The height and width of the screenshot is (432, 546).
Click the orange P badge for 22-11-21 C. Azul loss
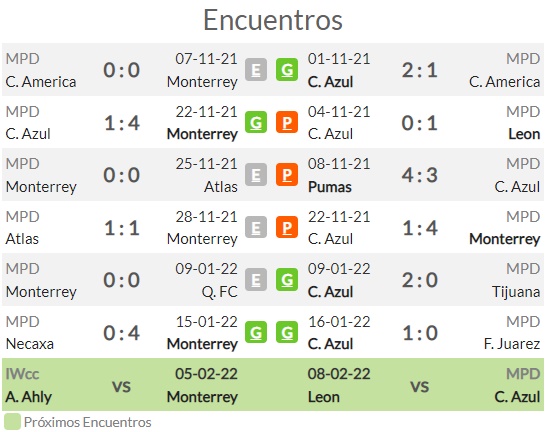(x=287, y=227)
